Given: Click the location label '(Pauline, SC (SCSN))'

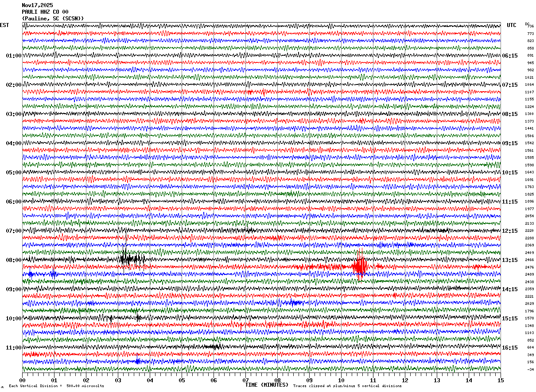Looking at the screenshot, I should click(53, 19).
